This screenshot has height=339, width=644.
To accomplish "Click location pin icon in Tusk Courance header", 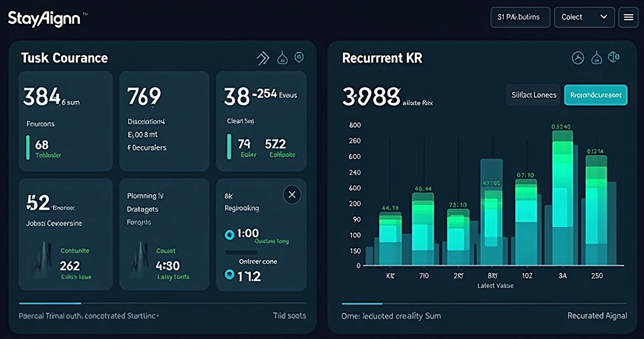I will [299, 57].
